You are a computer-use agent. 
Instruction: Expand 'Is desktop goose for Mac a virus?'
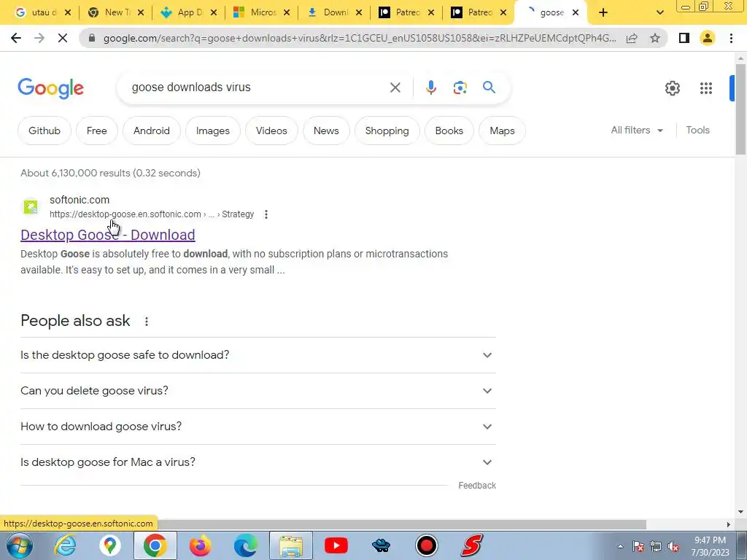tap(258, 462)
